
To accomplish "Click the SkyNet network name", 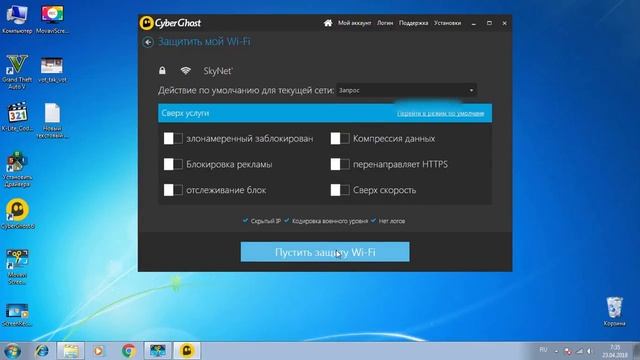I will tap(218, 71).
